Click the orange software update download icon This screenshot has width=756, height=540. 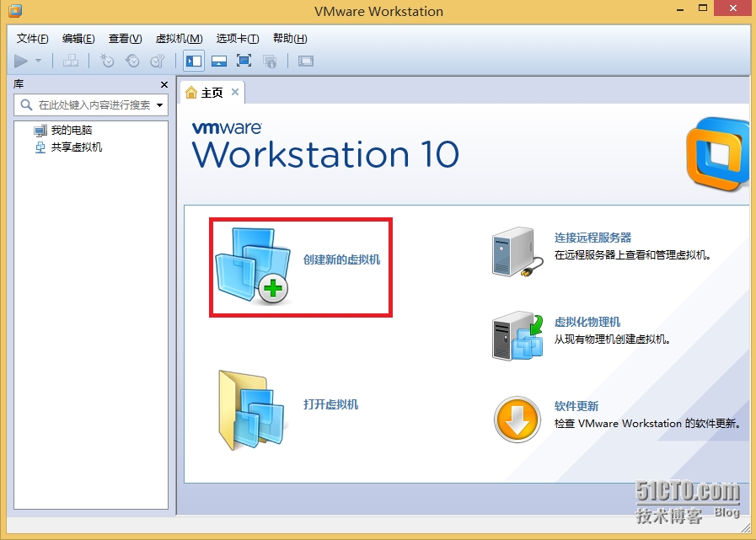coord(517,420)
